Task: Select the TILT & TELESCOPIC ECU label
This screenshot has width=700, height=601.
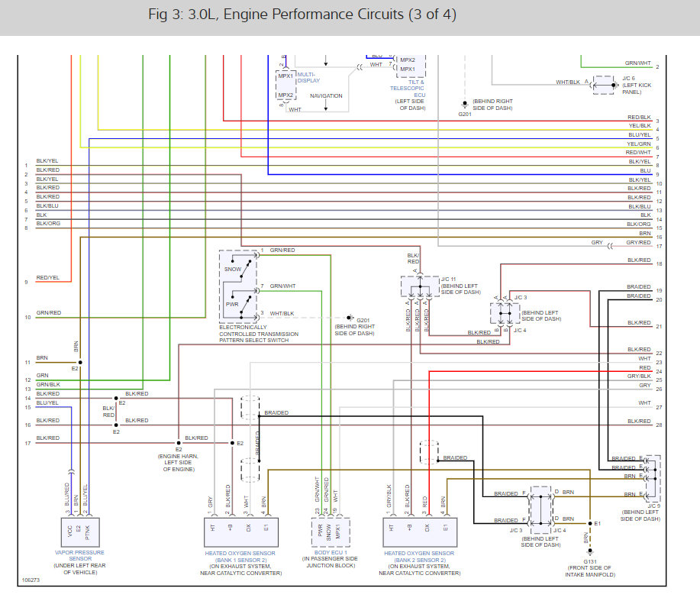Action: pyautogui.click(x=408, y=89)
